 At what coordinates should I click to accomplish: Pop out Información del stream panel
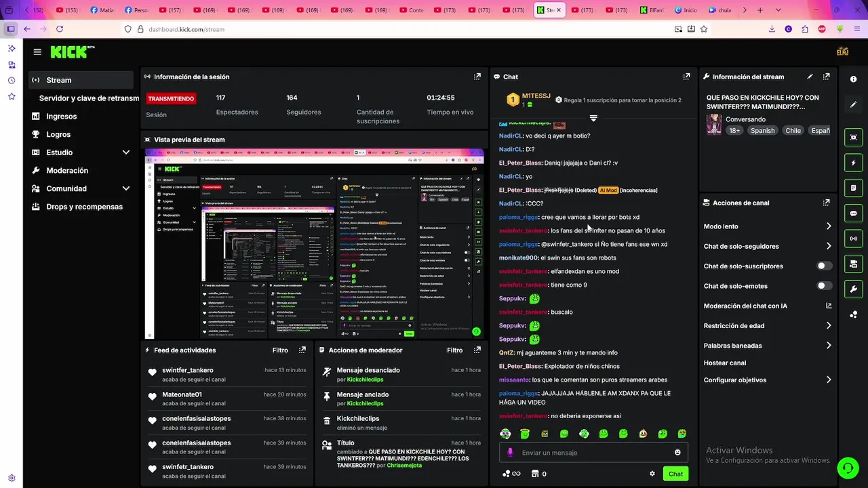point(826,77)
